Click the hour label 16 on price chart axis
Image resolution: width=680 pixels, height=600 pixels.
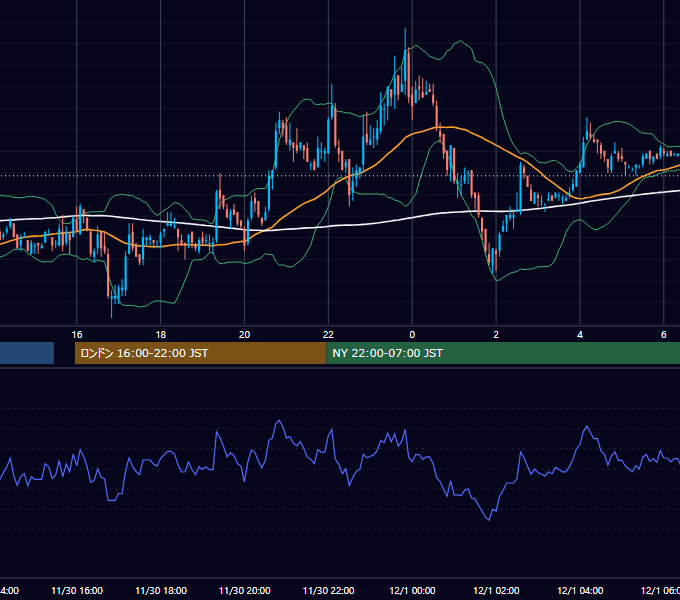coord(77,335)
